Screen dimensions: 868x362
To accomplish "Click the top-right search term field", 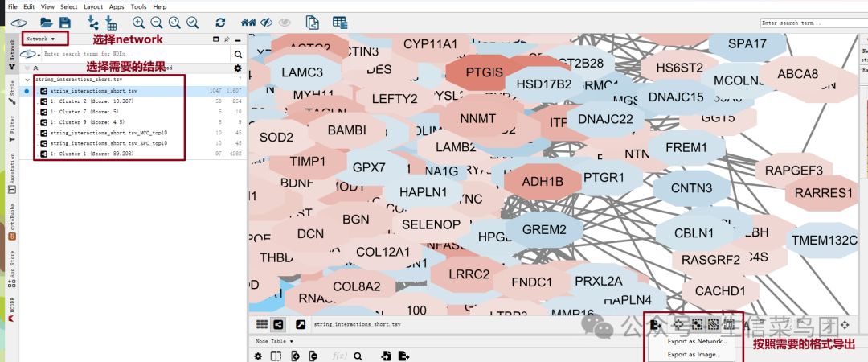I will pos(813,23).
